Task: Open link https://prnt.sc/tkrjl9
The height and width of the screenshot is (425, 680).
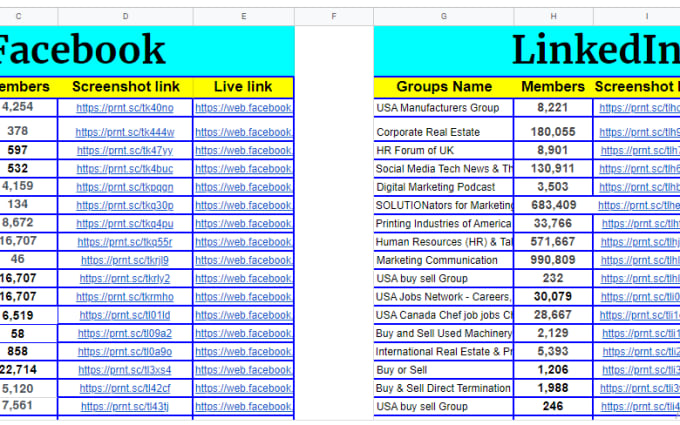Action: [x=125, y=260]
